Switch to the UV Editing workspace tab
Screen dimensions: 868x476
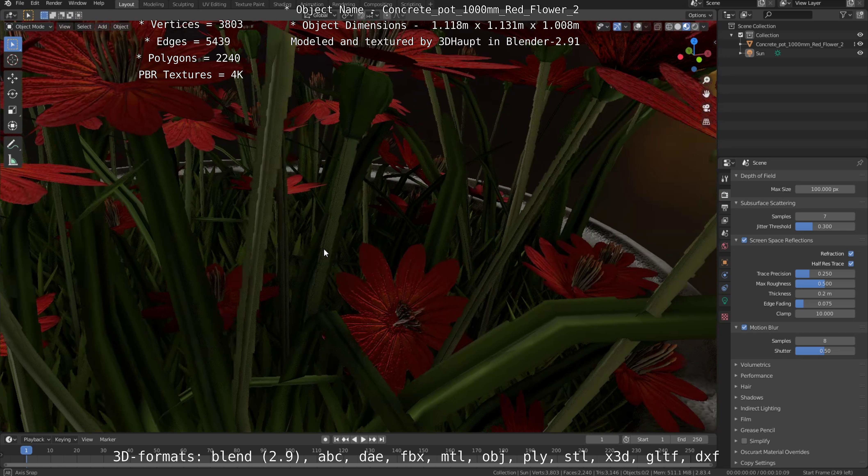(214, 4)
